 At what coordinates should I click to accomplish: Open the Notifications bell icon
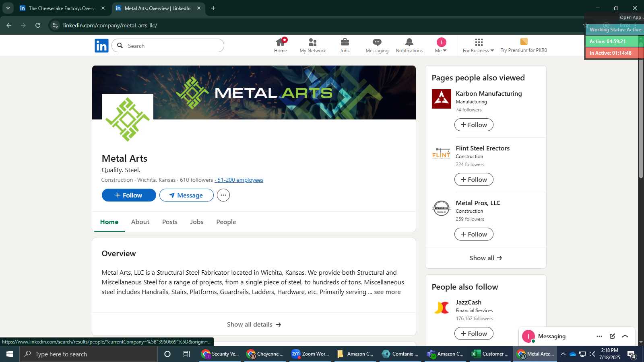click(409, 45)
